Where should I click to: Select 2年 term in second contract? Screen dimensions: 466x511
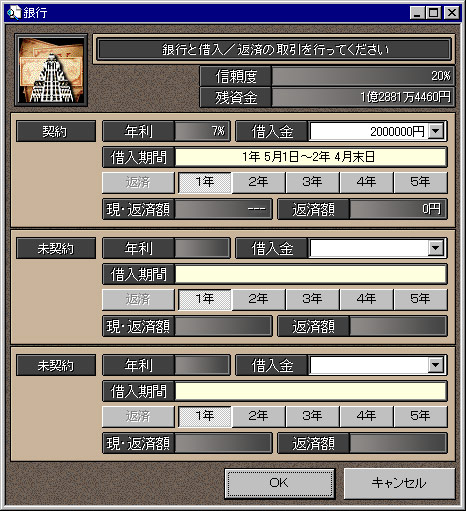[258, 299]
